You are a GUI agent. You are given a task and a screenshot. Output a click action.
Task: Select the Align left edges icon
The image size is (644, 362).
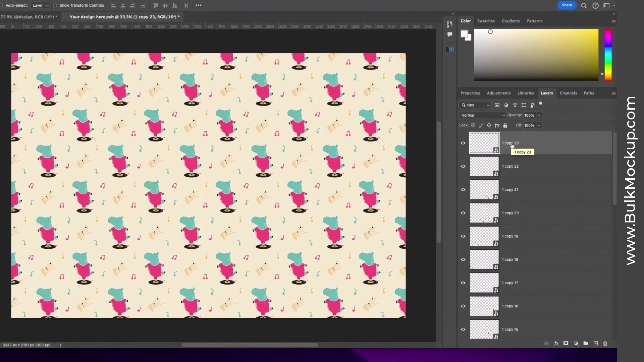tap(113, 5)
